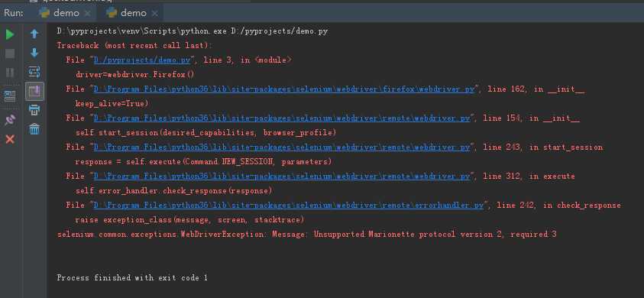Close the right-hand demo tab
The image size is (644, 298).
[x=154, y=14]
